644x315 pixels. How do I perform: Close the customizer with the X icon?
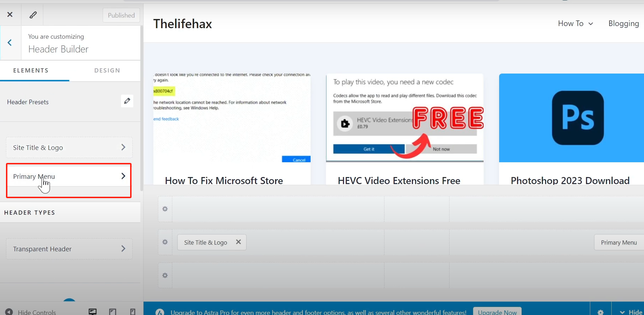click(x=10, y=14)
